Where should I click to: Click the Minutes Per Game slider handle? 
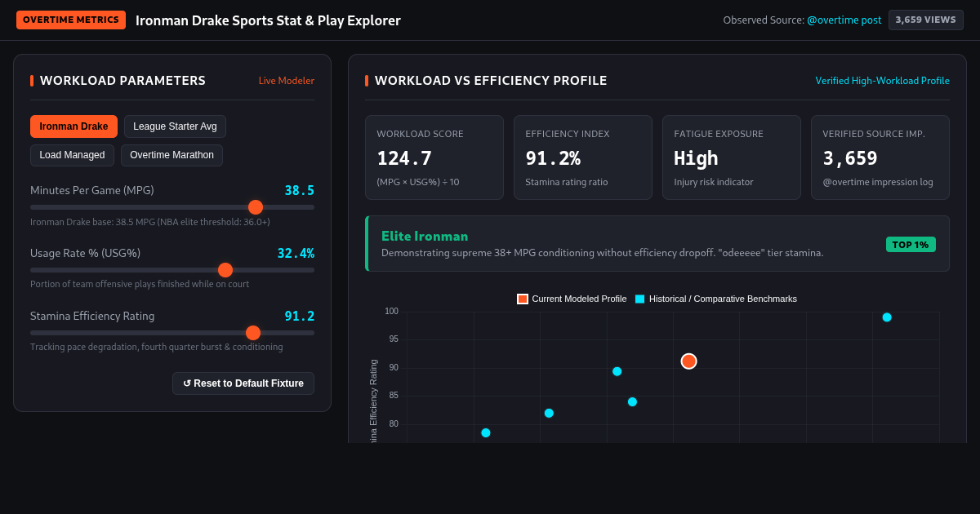[x=256, y=207]
